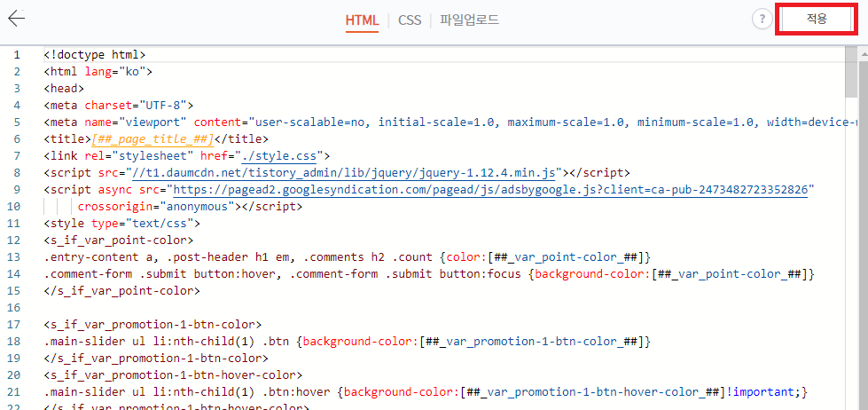The height and width of the screenshot is (410, 868).
Task: Click line number 1 in the gutter
Action: [17, 54]
